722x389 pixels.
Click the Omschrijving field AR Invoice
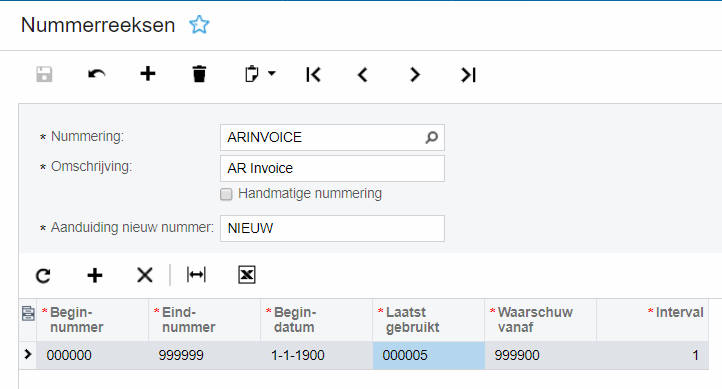[x=332, y=168]
